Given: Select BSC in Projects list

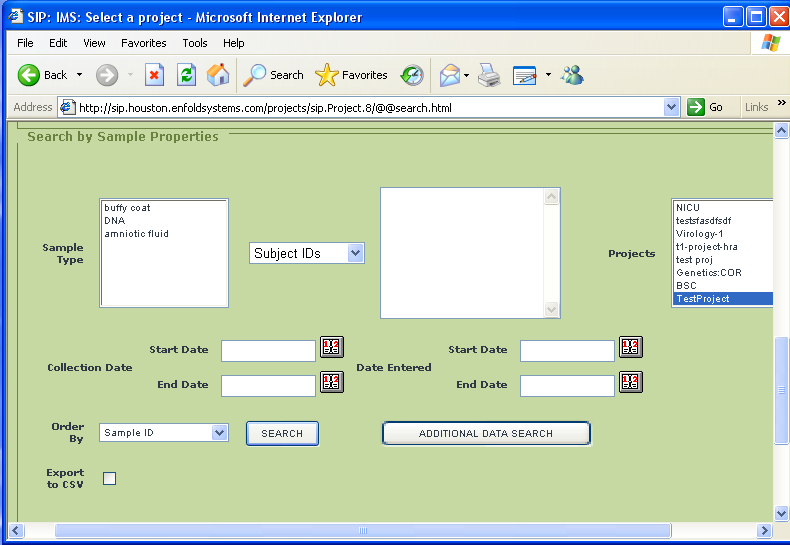Looking at the screenshot, I should point(723,286).
